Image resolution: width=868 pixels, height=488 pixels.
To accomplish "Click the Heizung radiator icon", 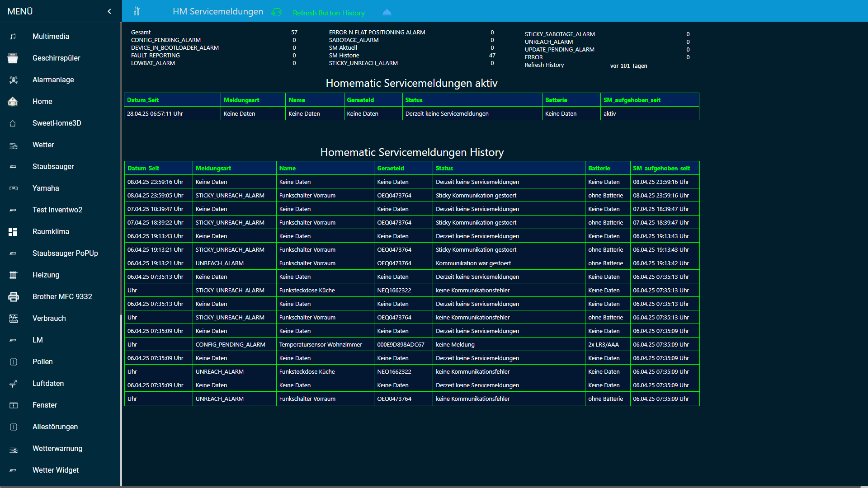I will 13,275.
